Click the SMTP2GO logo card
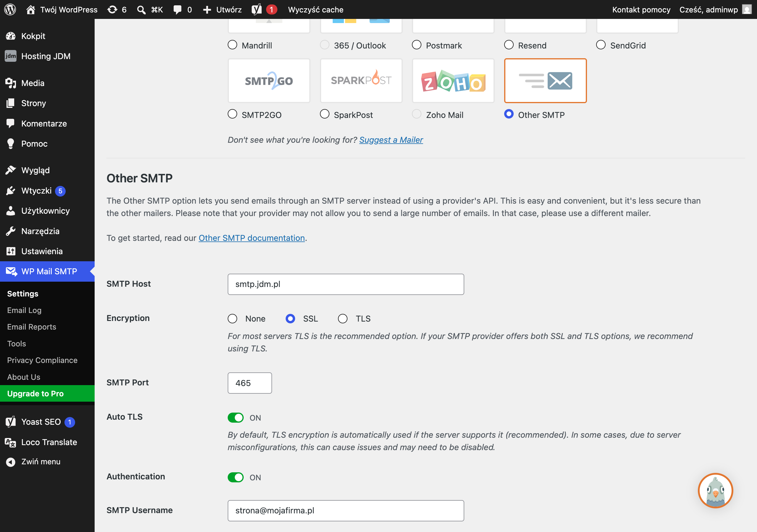The image size is (757, 532). [269, 81]
